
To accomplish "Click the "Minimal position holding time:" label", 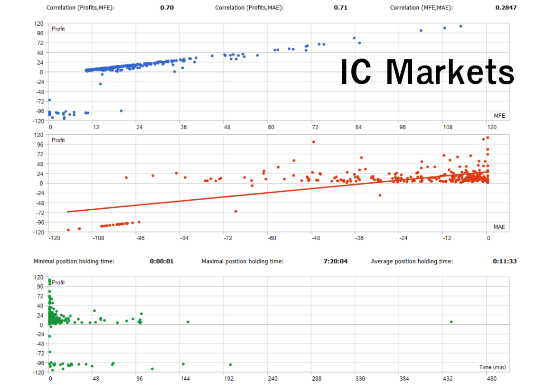I will pyautogui.click(x=74, y=261).
